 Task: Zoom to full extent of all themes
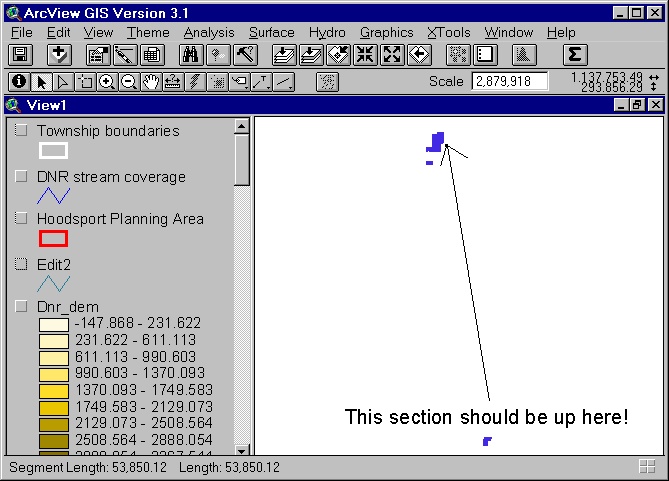click(284, 55)
